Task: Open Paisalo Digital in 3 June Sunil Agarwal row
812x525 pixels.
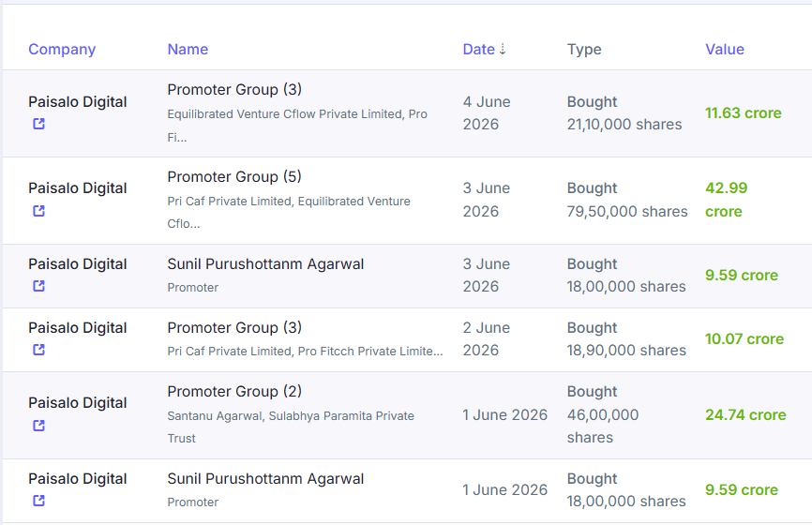Action: 78,264
